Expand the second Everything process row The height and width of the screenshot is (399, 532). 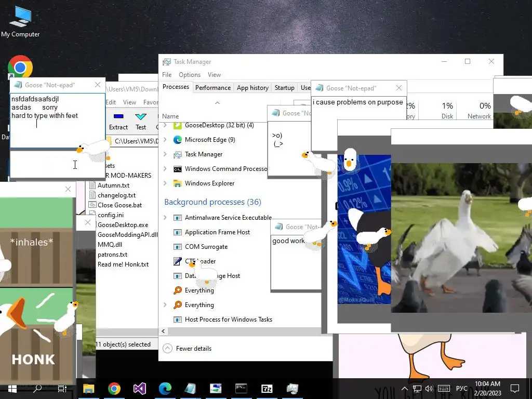pos(165,304)
